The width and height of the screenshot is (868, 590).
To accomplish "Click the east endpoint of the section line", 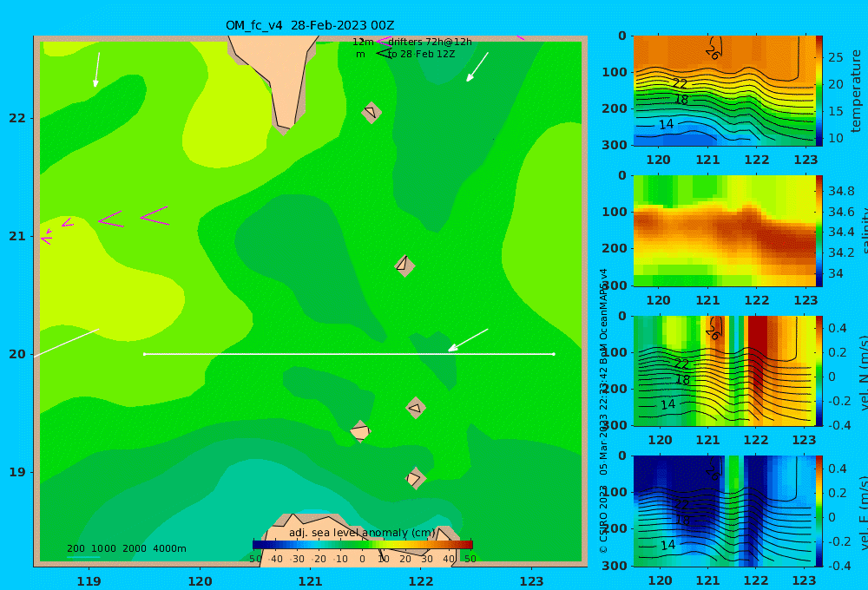I will 554,354.
